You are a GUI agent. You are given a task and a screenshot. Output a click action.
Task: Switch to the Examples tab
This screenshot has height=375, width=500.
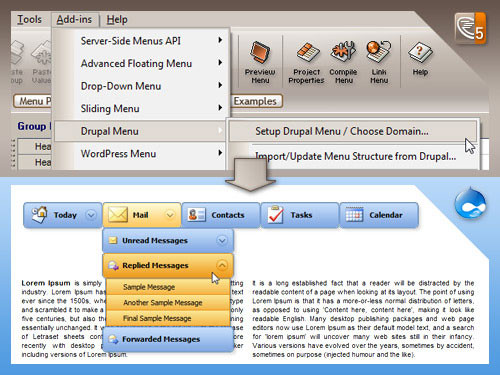pos(255,101)
